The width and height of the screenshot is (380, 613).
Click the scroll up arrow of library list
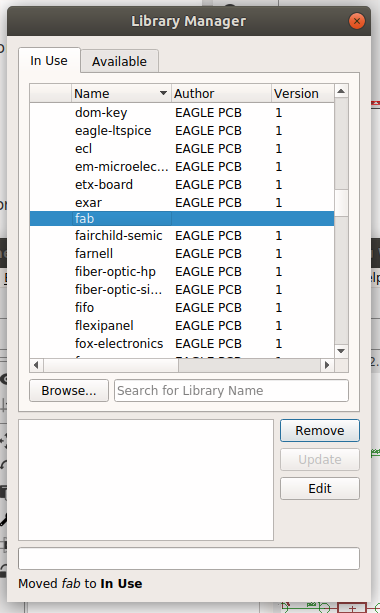coord(341,91)
